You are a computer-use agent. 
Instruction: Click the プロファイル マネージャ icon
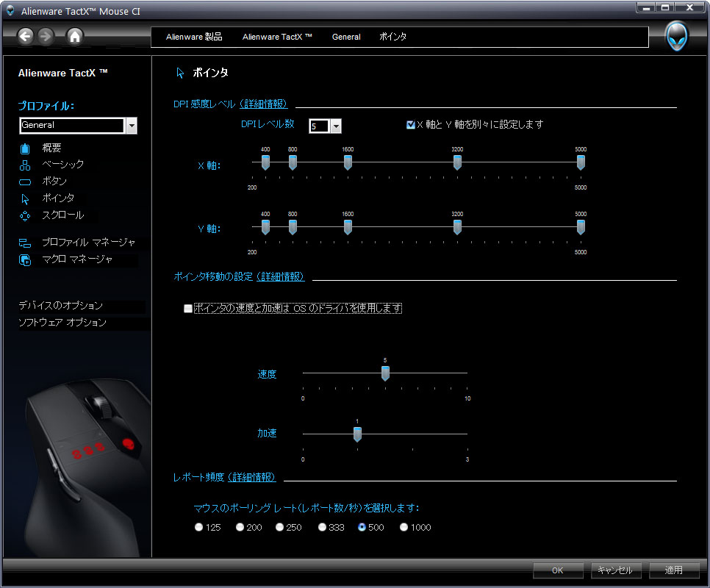click(x=25, y=243)
